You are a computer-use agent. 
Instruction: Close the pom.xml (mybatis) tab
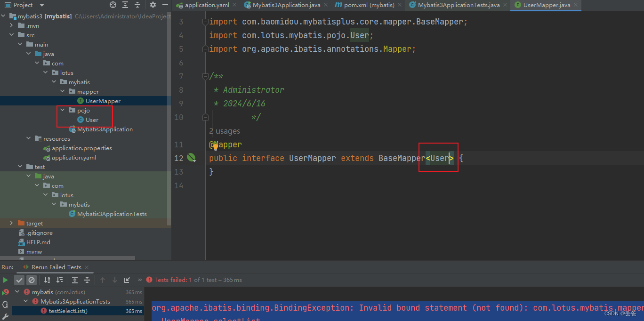click(x=400, y=5)
